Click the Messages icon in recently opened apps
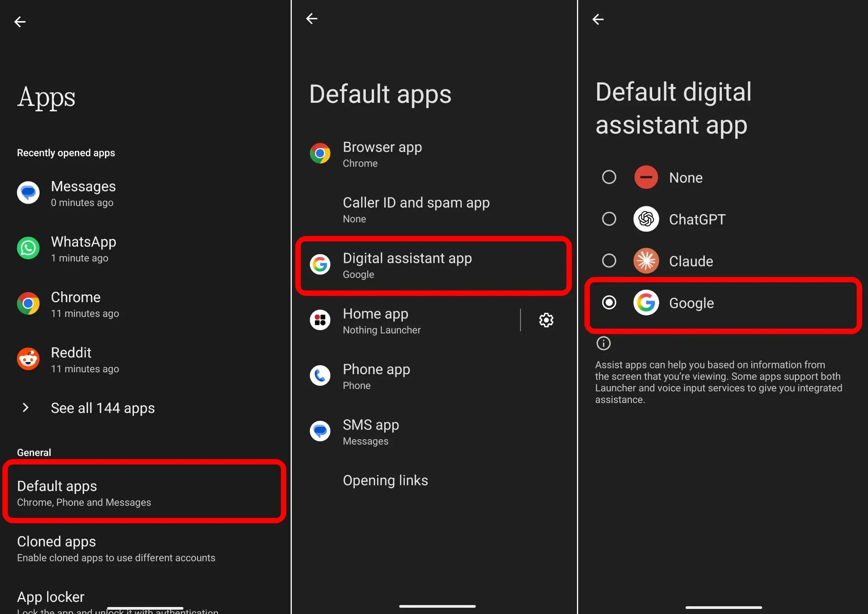868x614 pixels. pos(28,192)
